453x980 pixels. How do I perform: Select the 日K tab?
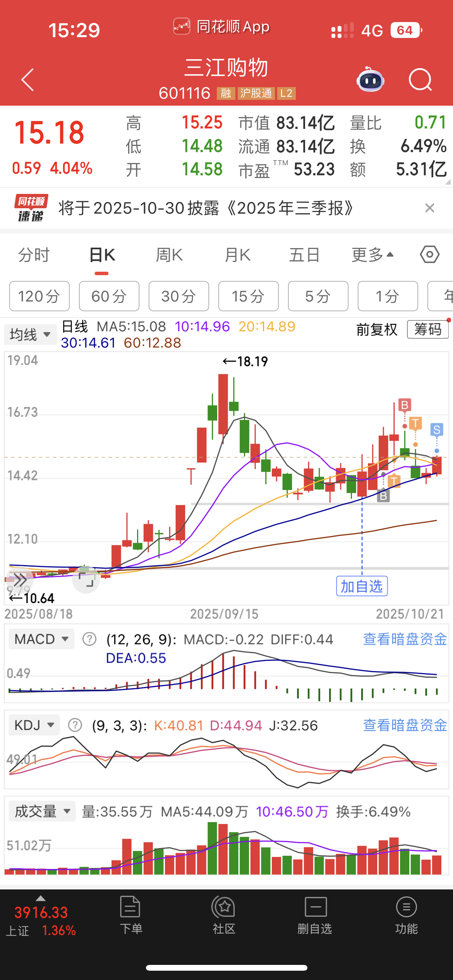pyautogui.click(x=102, y=255)
